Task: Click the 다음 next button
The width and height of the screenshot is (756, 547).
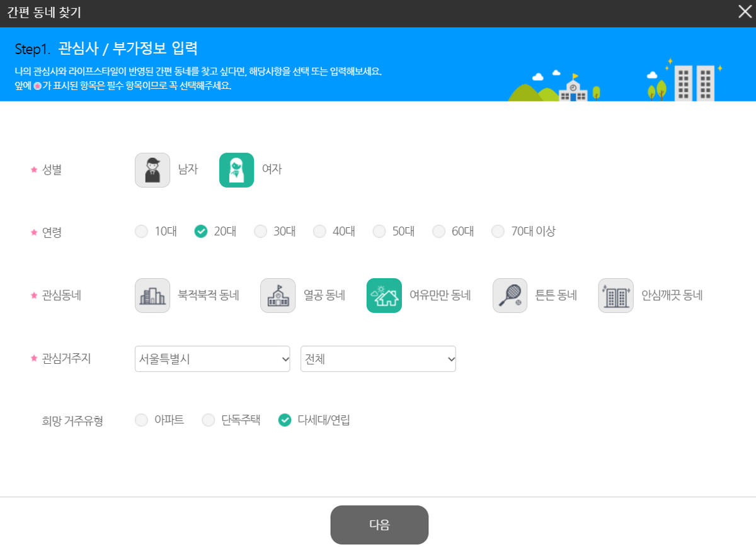Action: pos(379,525)
